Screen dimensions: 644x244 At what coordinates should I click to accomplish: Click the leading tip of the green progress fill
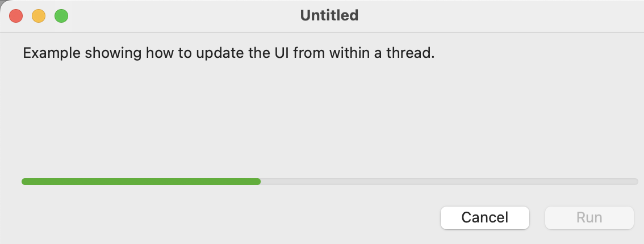pyautogui.click(x=258, y=182)
